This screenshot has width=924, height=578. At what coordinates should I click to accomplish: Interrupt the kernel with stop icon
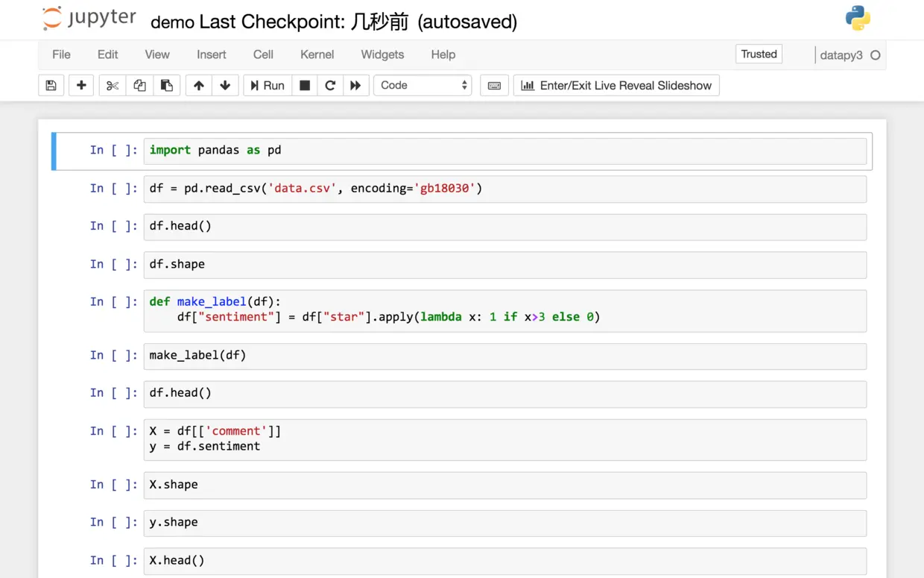305,85
